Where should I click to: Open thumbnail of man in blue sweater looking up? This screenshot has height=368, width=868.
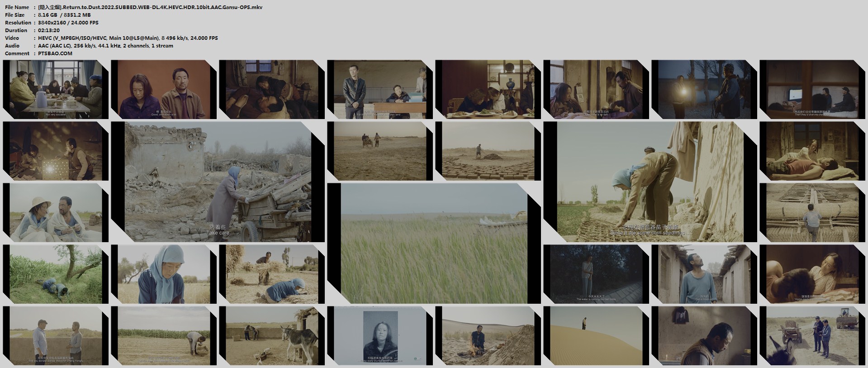click(x=704, y=274)
